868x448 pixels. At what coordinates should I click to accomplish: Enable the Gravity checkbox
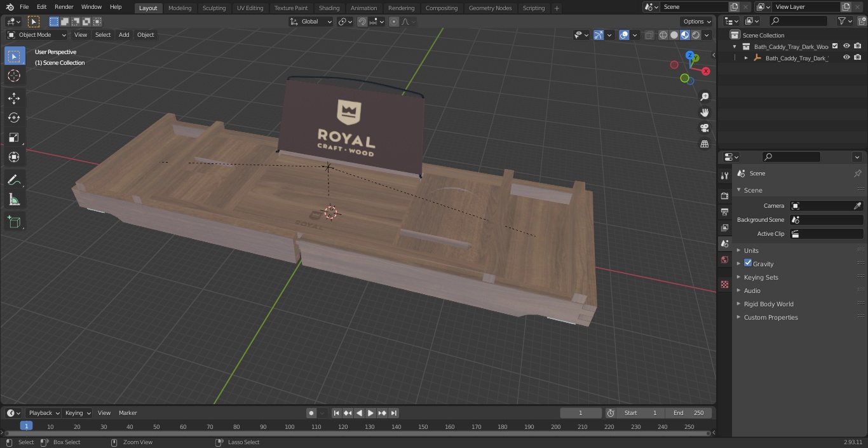click(x=748, y=263)
